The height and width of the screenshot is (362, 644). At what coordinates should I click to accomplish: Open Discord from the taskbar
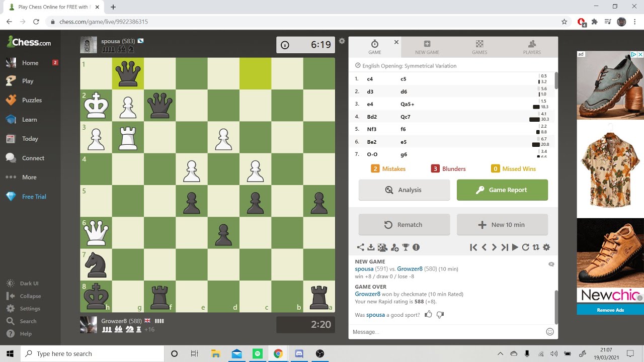299,353
